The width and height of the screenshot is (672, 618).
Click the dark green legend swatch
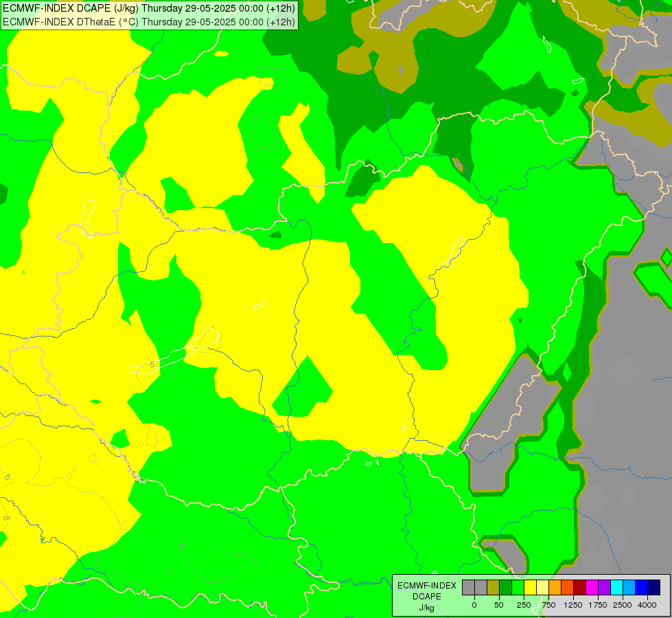[x=506, y=587]
